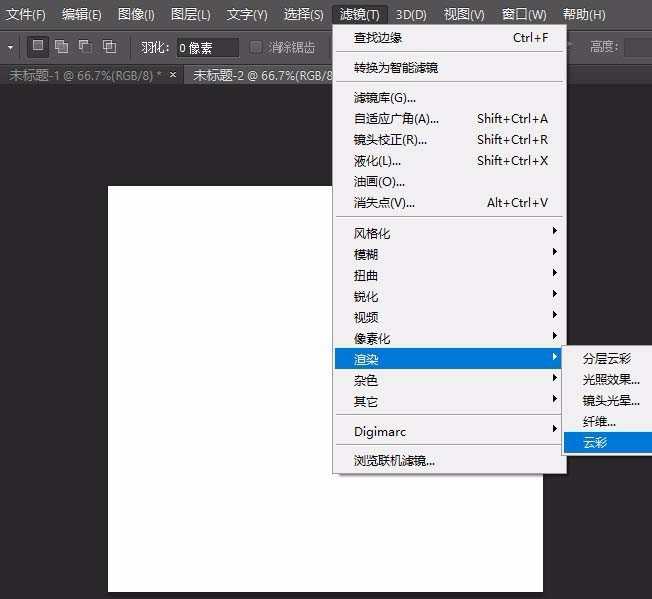Viewport: 652px width, 599px height.
Task: Select the New Selection mode icon
Action: [x=38, y=46]
